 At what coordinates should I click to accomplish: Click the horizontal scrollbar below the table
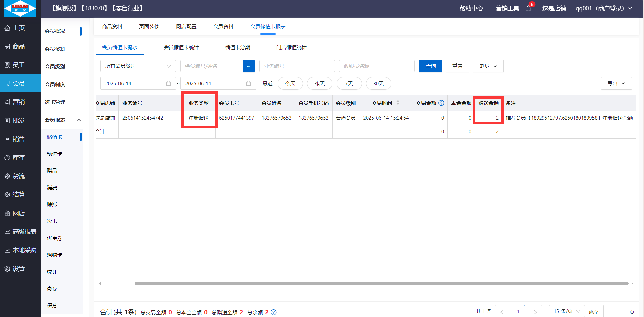(381, 284)
